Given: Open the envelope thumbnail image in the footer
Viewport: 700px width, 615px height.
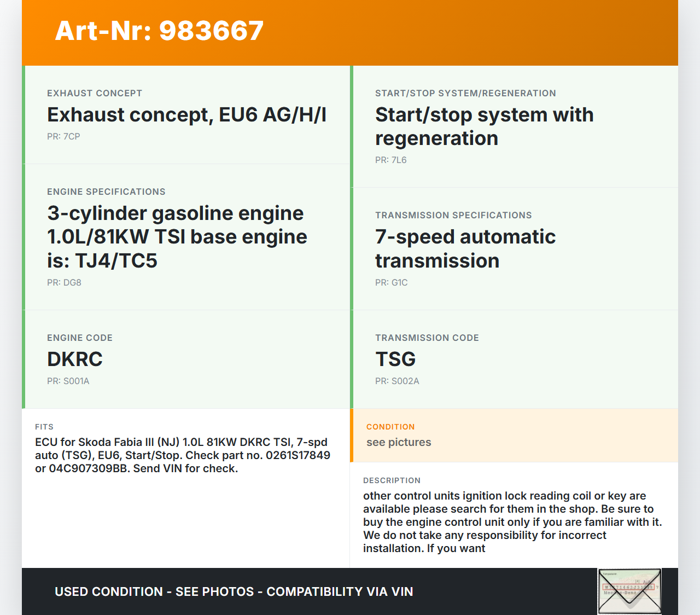Looking at the screenshot, I should tap(629, 591).
